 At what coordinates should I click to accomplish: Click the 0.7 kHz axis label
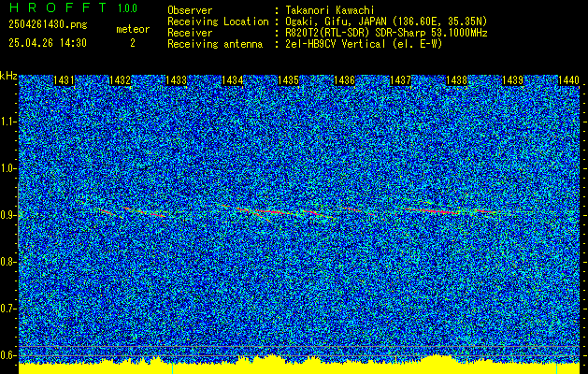pyautogui.click(x=7, y=309)
